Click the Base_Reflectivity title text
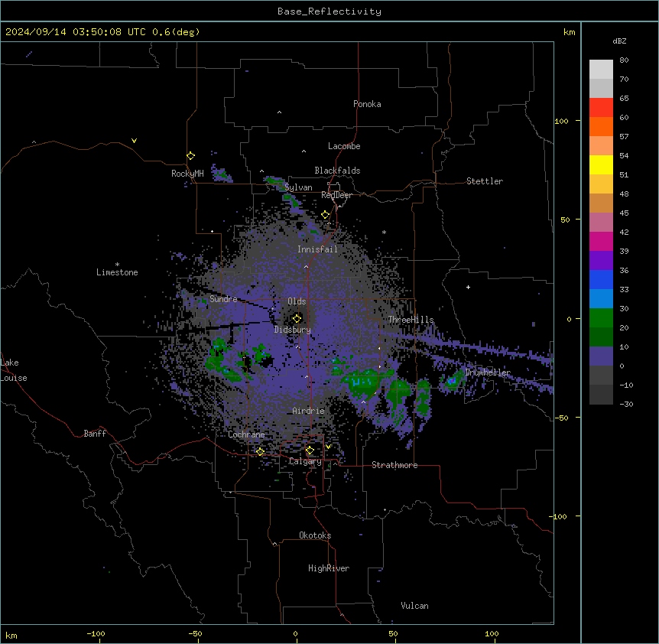Viewport: 659px width, 644px height. point(329,11)
